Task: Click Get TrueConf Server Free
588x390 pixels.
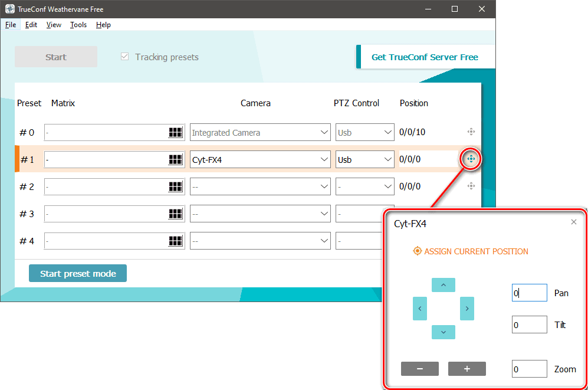Action: pyautogui.click(x=425, y=57)
